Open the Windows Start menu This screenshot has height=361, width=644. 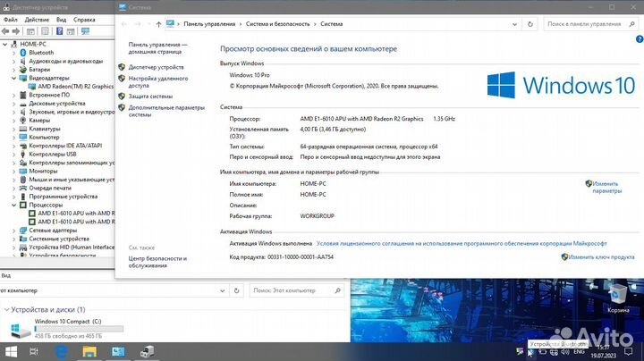coord(11,351)
